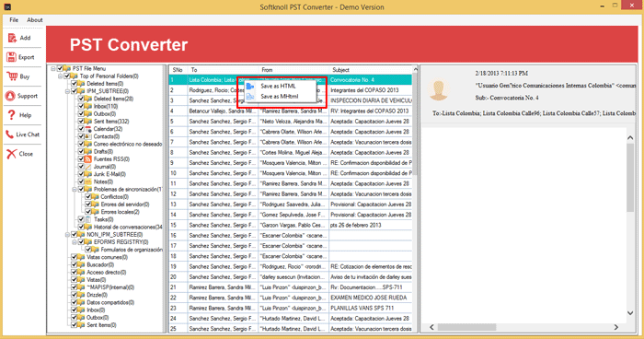Select the Historial de conversaciones tree item
The image size is (644, 339).
(128, 228)
